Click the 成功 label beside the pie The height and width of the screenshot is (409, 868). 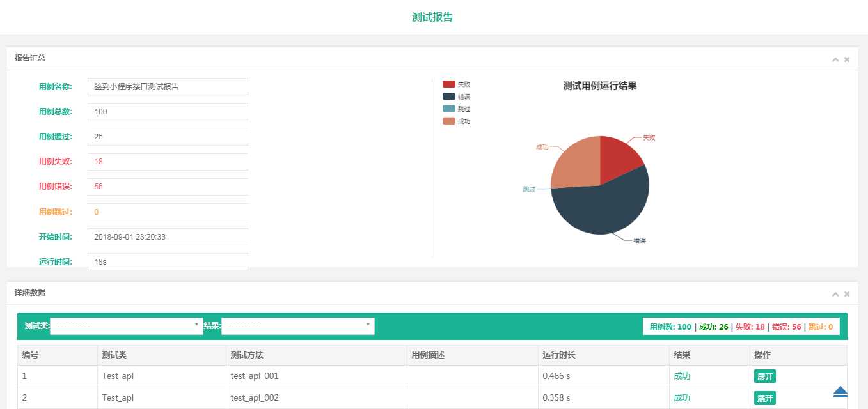(x=542, y=146)
